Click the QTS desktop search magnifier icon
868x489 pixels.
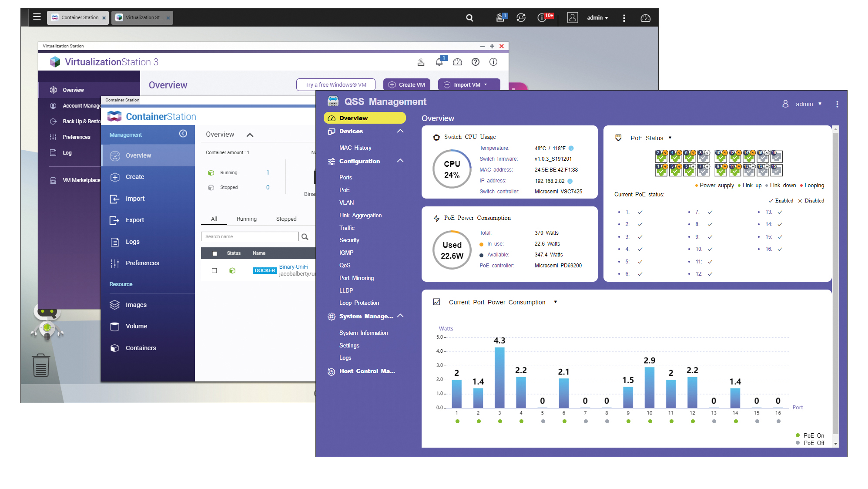[469, 18]
